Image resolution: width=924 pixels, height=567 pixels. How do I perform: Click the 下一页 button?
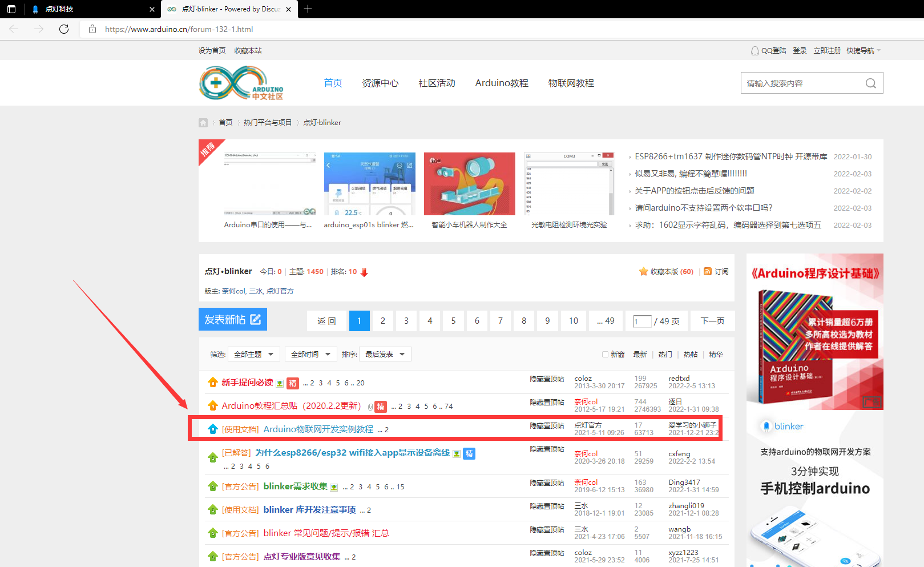[x=713, y=321]
